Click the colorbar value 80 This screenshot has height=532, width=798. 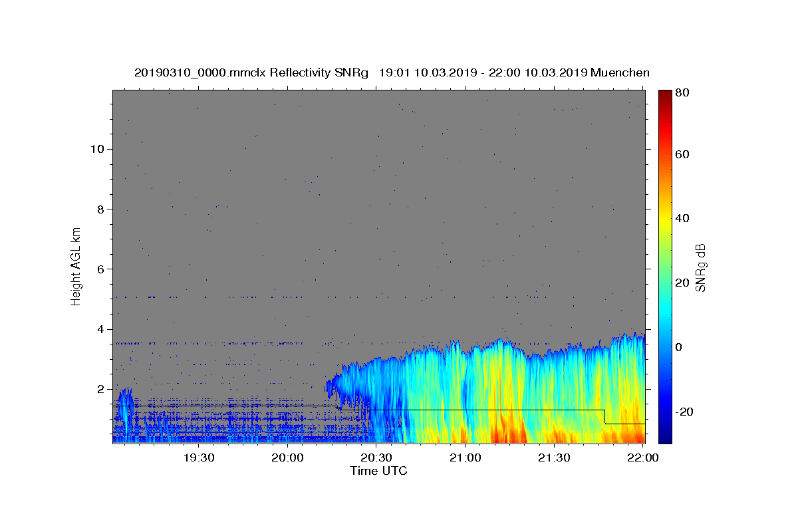684,93
